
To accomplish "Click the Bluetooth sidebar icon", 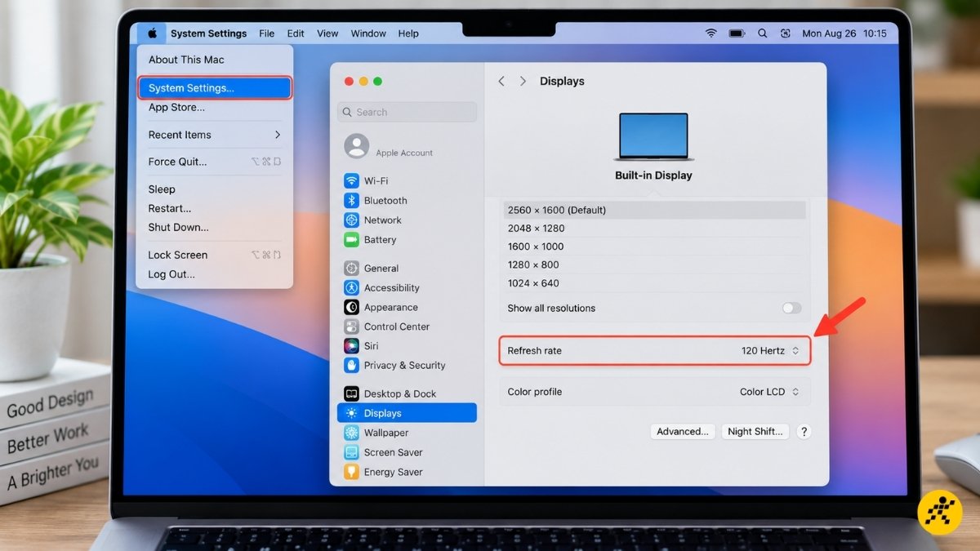I will pyautogui.click(x=351, y=200).
